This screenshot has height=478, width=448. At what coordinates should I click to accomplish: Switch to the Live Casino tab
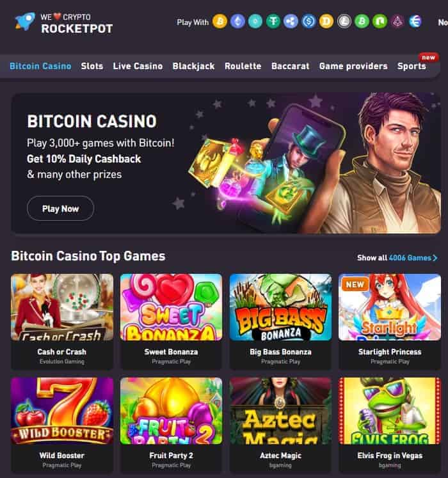(138, 66)
